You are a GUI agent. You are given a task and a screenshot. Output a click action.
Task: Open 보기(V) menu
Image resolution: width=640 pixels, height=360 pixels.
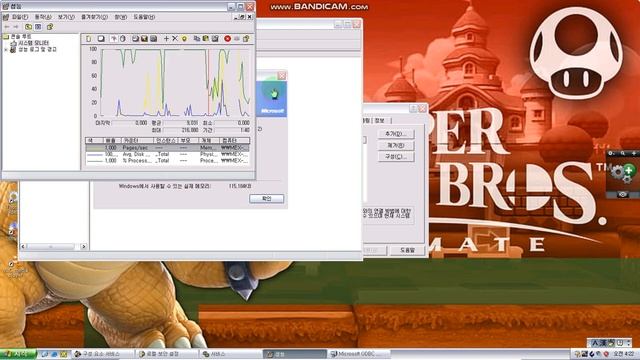click(x=66, y=17)
